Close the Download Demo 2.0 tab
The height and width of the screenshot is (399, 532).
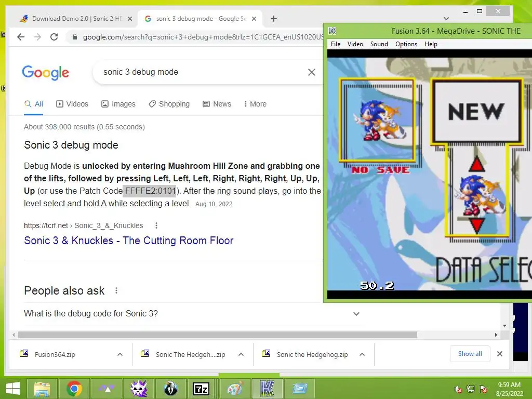pos(129,19)
